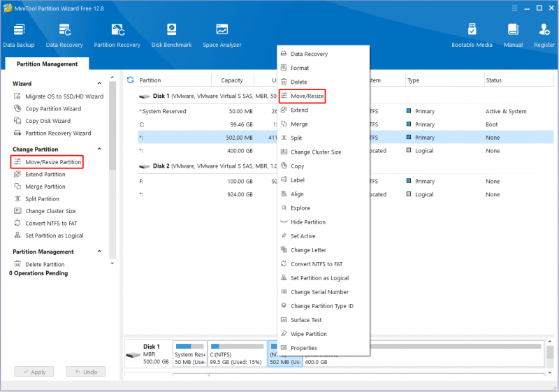Viewport: 559px width, 392px height.
Task: Select the C:(NTFS) block in the disk map
Action: click(x=238, y=354)
